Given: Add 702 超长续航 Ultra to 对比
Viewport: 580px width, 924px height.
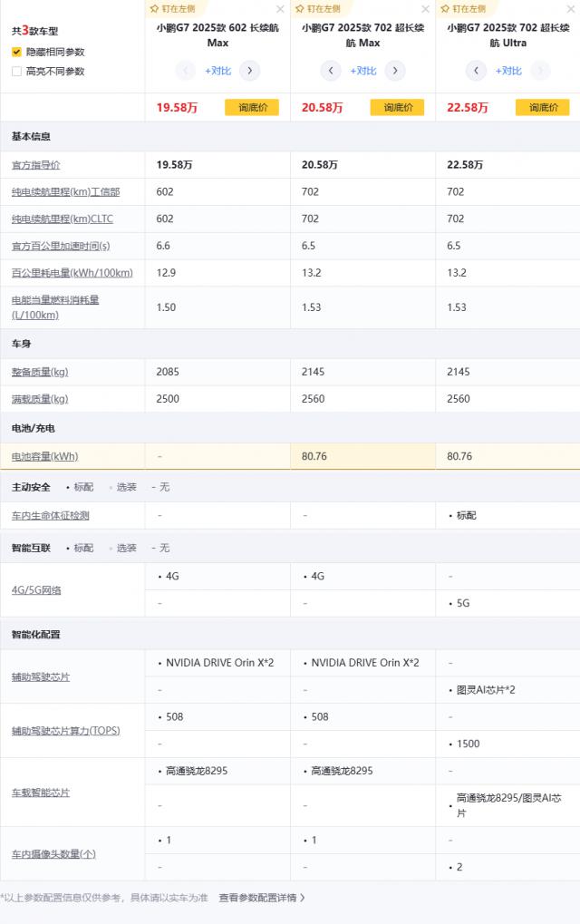Looking at the screenshot, I should coord(508,71).
